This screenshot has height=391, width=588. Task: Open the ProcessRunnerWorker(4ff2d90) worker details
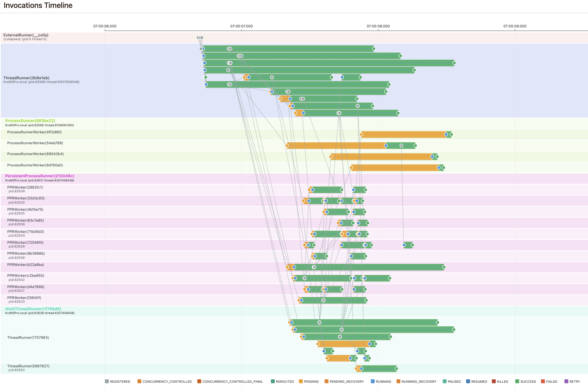click(34, 132)
